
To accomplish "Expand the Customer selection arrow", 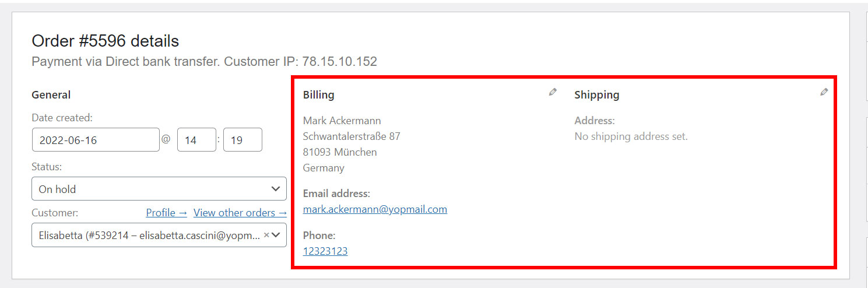I will pos(276,235).
